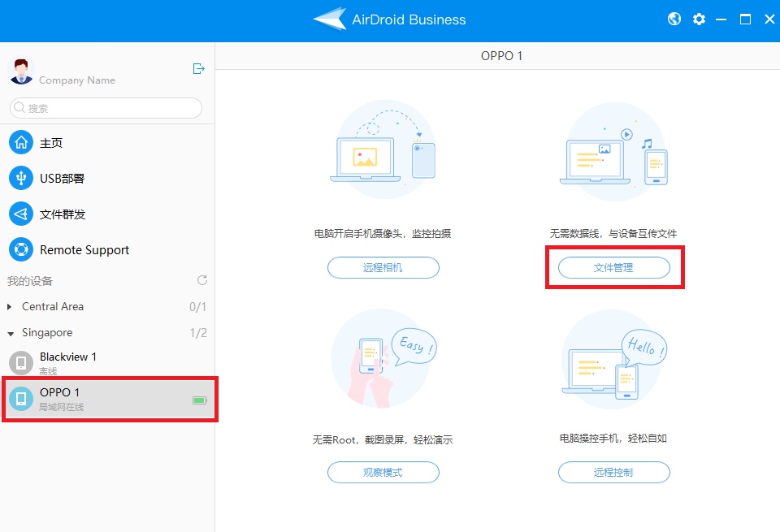Viewport: 780px width, 532px height.
Task: Click the user avatar picture
Action: tap(21, 71)
